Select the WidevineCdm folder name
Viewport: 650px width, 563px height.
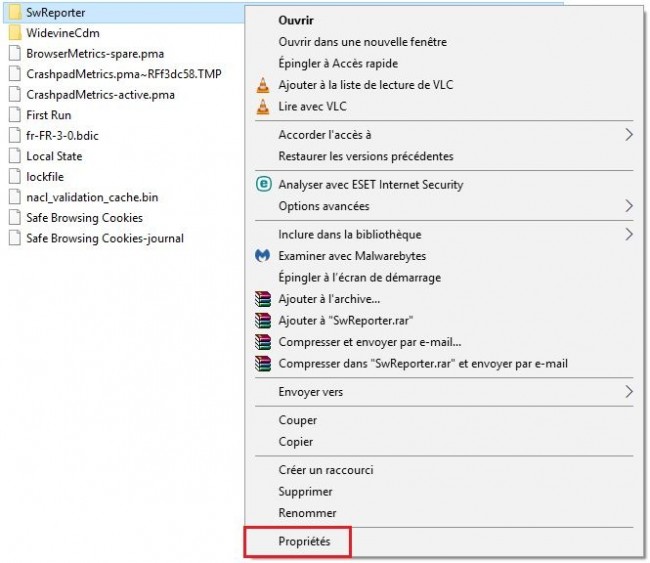tap(63, 33)
